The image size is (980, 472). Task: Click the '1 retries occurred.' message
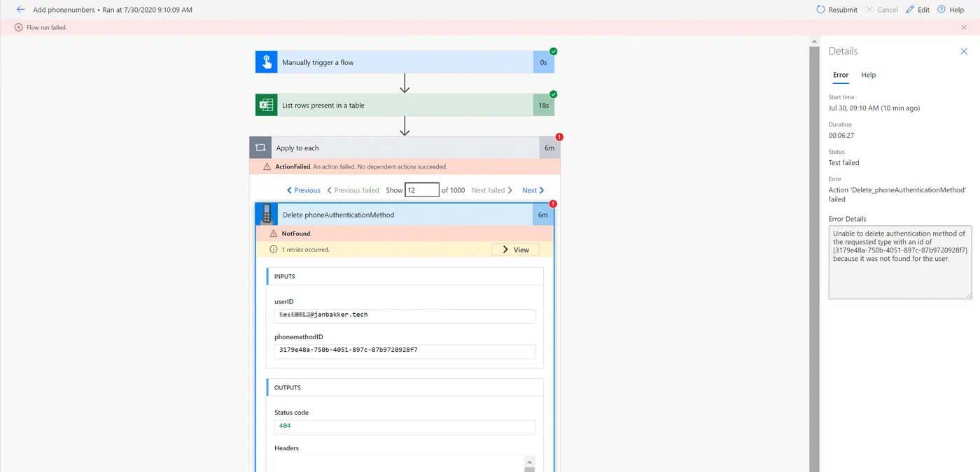pyautogui.click(x=305, y=250)
